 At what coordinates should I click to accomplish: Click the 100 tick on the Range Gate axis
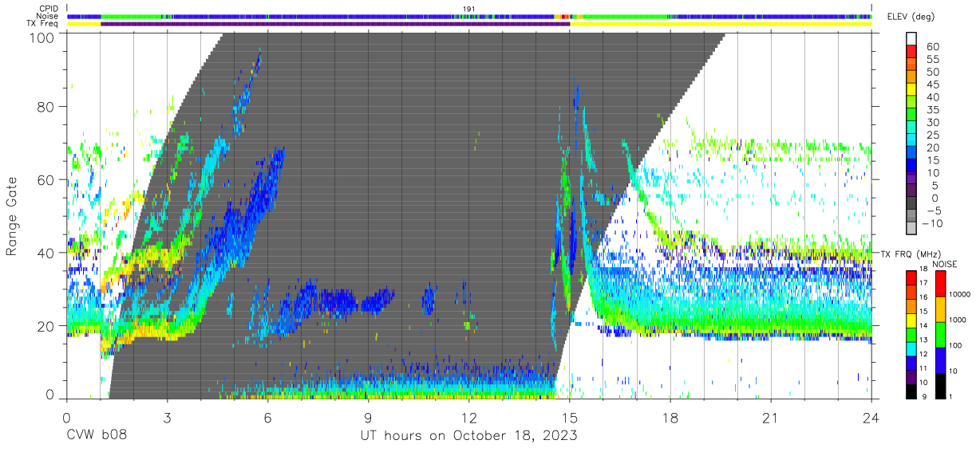(41, 37)
